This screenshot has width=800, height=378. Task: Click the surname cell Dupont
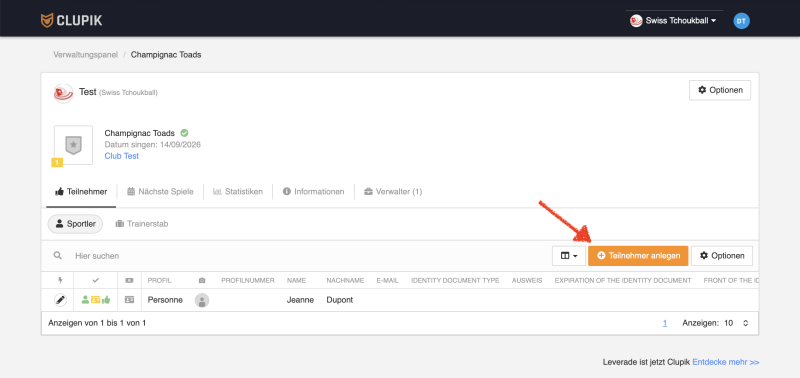click(340, 300)
